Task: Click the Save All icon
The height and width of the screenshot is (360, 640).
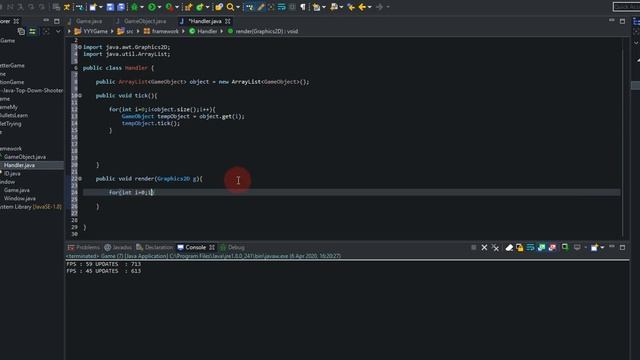Action: click(121, 7)
